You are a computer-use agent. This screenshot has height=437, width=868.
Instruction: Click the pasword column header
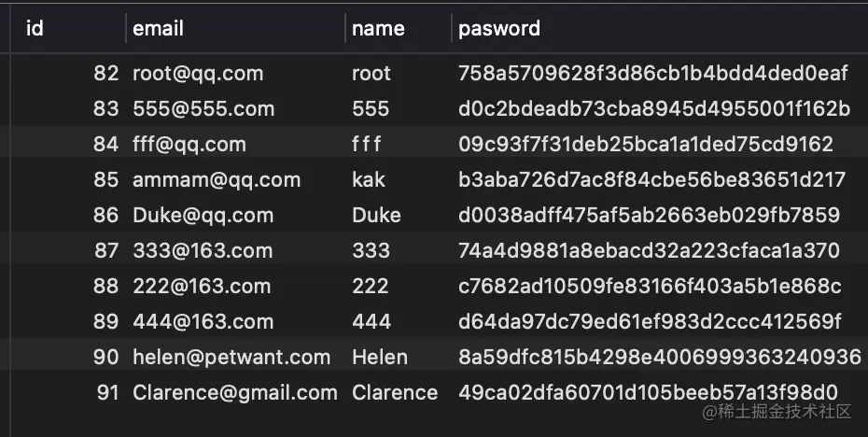coord(499,28)
